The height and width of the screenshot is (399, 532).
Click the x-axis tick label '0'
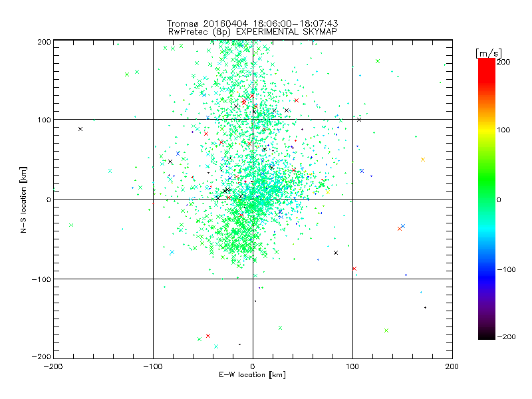pos(253,366)
